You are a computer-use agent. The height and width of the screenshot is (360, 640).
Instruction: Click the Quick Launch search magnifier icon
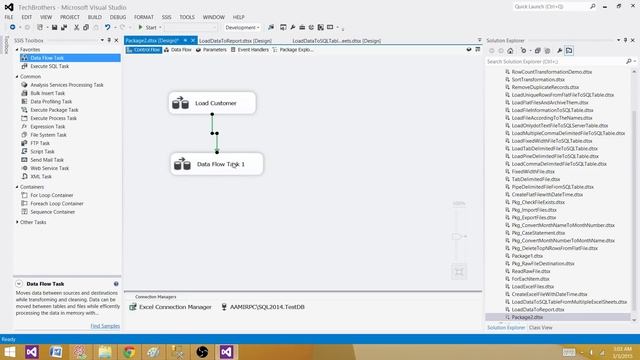[593, 7]
